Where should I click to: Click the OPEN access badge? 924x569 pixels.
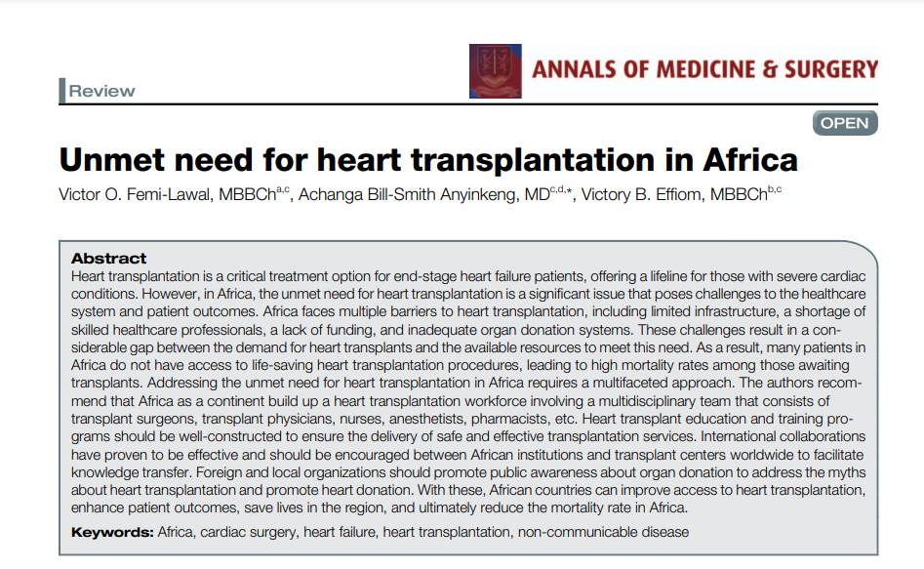click(x=845, y=123)
